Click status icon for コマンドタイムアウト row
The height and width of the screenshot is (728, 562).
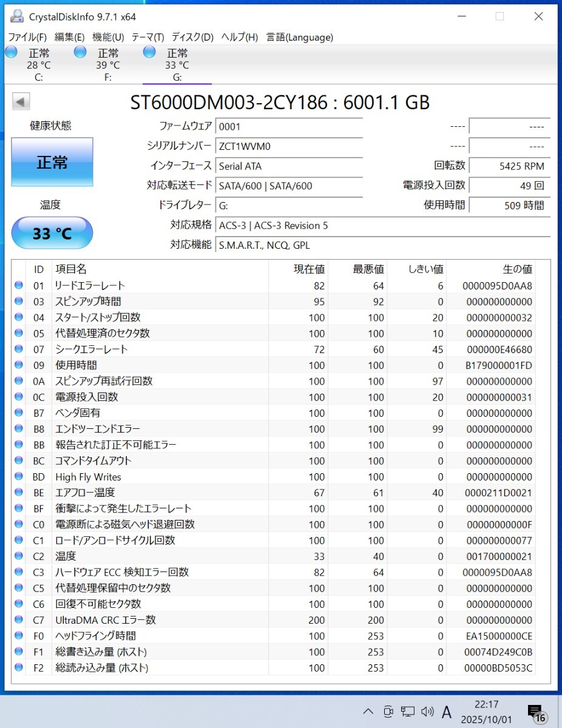click(19, 460)
